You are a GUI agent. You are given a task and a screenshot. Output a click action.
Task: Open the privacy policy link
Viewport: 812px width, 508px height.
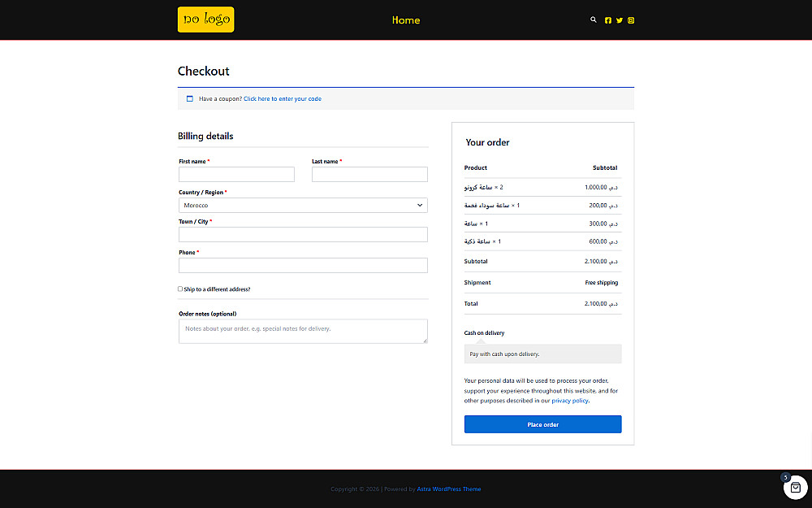[570, 401]
